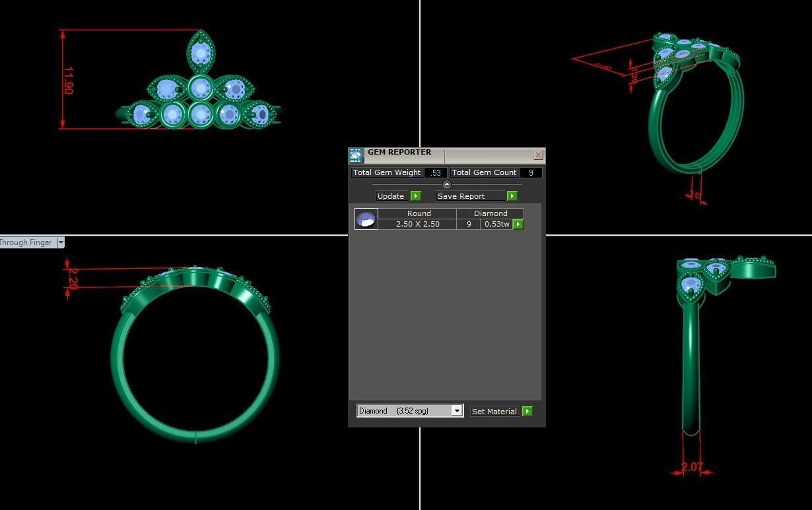Close the Gem Reporter dialog
The width and height of the screenshot is (812, 510).
(538, 155)
